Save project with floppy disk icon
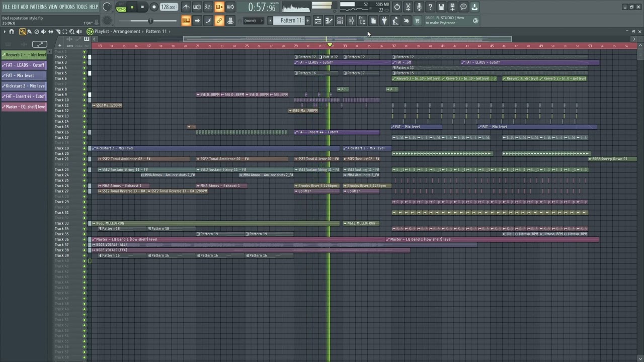 click(442, 7)
